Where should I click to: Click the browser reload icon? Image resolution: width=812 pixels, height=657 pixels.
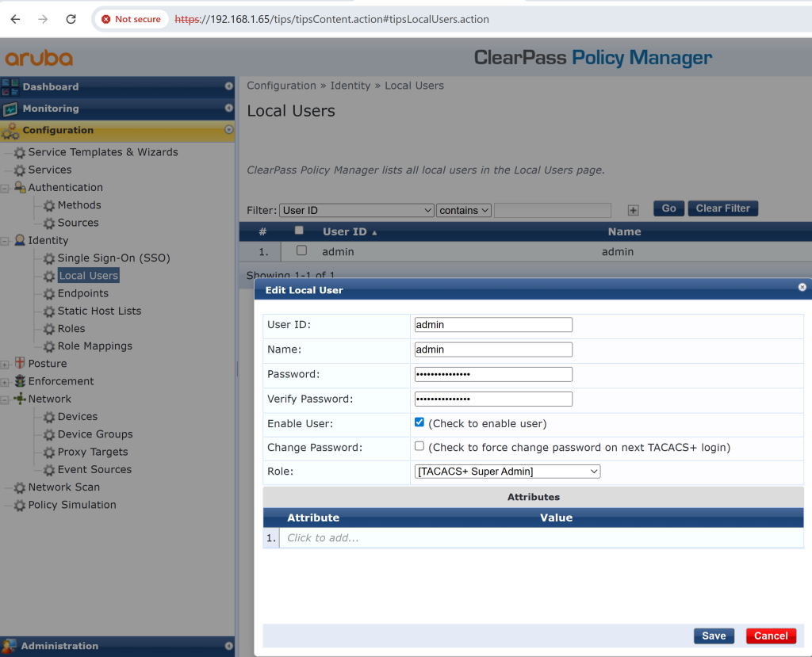(71, 19)
